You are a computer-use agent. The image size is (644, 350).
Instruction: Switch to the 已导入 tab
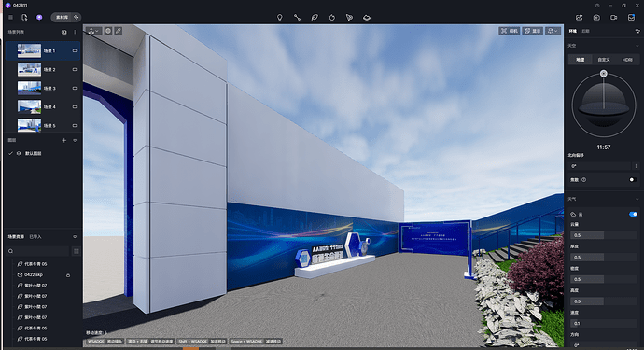coord(35,237)
